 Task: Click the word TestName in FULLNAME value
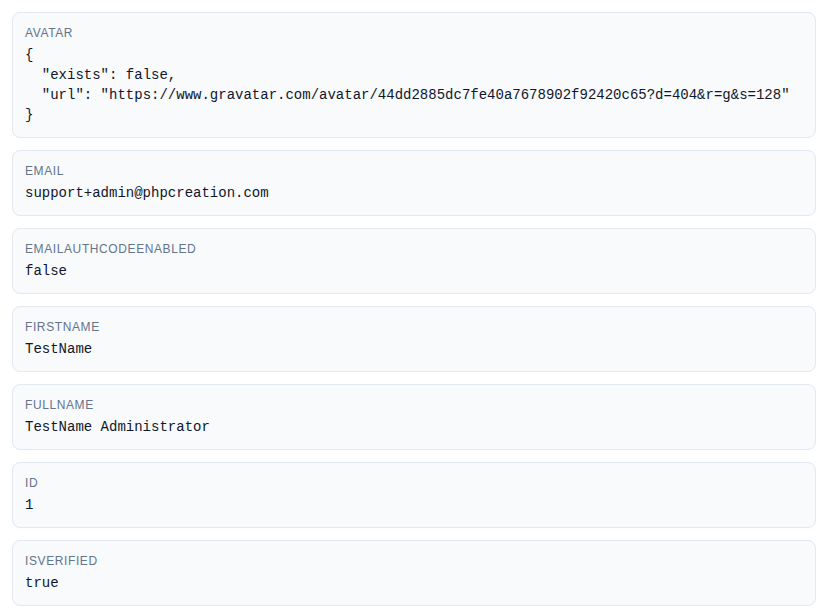(58, 426)
